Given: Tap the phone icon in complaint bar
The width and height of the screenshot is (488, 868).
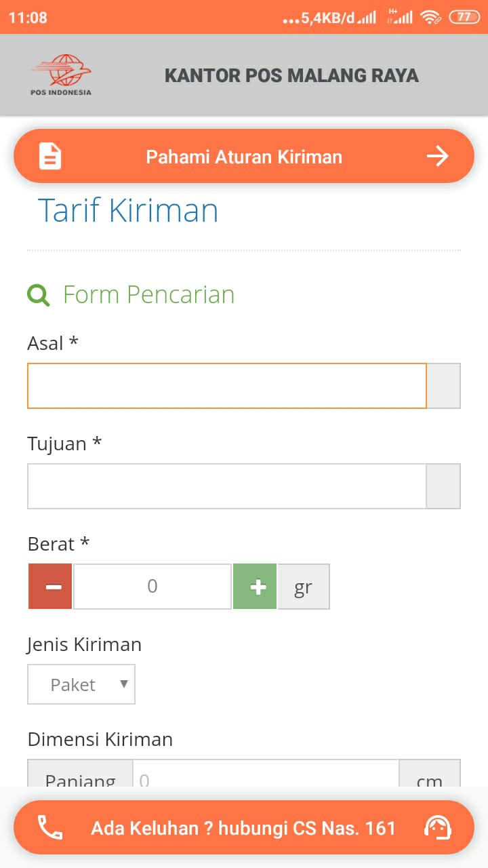Looking at the screenshot, I should [50, 827].
